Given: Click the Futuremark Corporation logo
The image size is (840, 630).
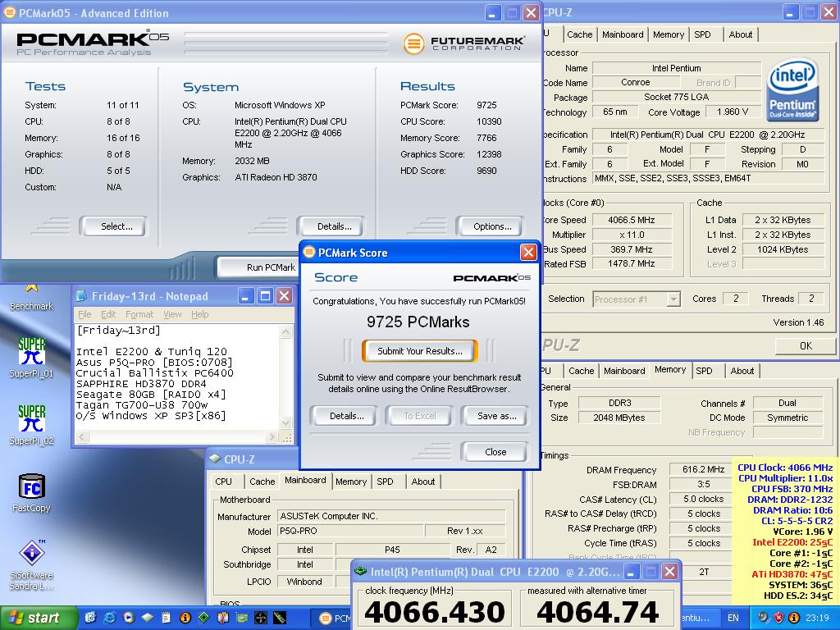Looking at the screenshot, I should (x=464, y=43).
